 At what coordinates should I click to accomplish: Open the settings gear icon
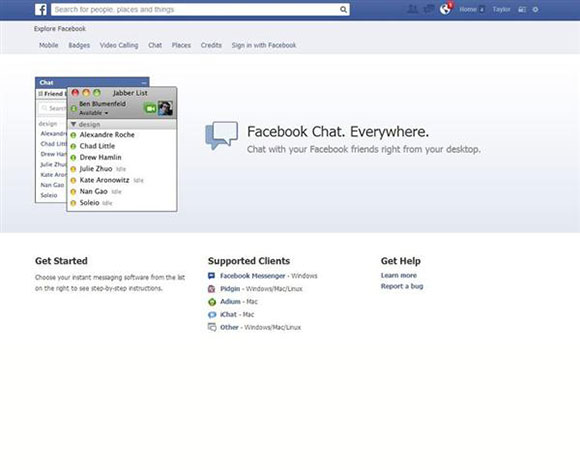[x=535, y=10]
